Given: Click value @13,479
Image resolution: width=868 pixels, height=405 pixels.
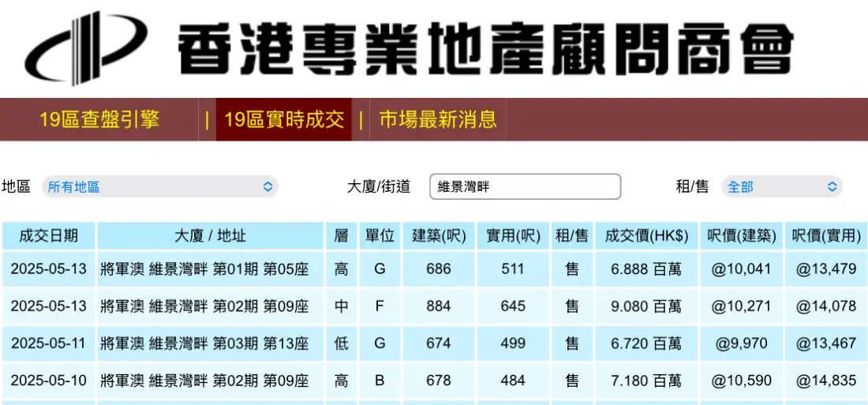Looking at the screenshot, I should (826, 270).
